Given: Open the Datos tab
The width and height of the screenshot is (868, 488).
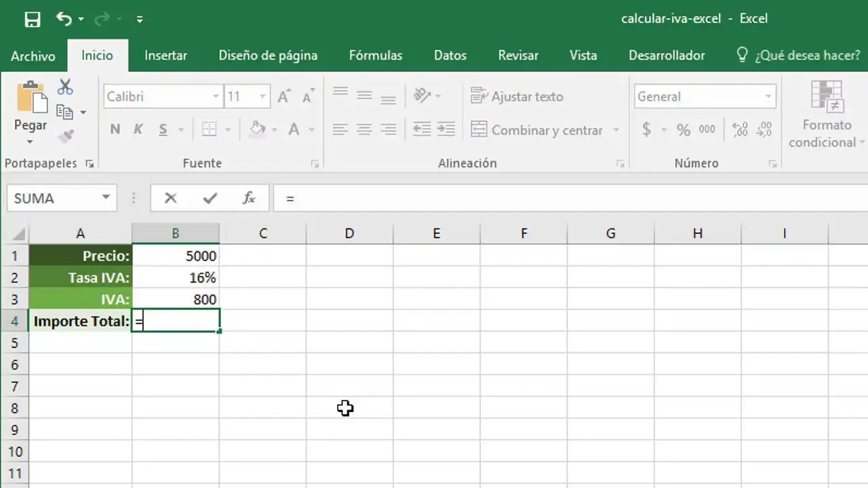Looking at the screenshot, I should [450, 56].
